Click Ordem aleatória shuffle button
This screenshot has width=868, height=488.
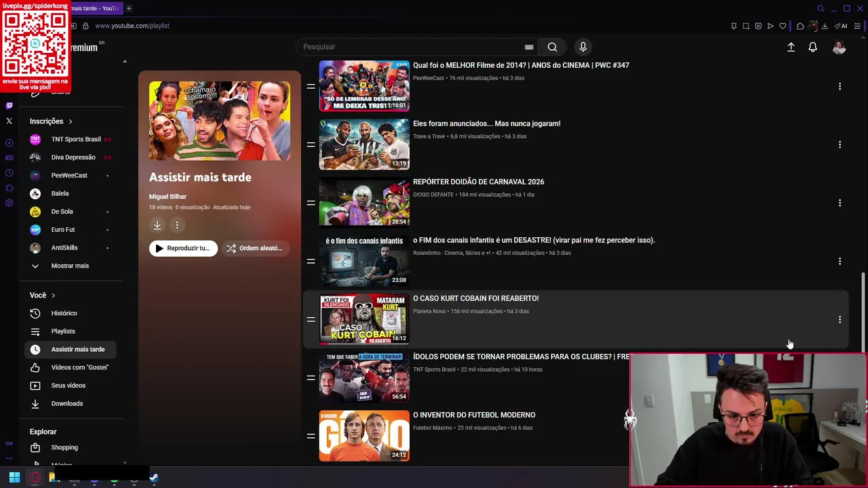click(x=256, y=248)
